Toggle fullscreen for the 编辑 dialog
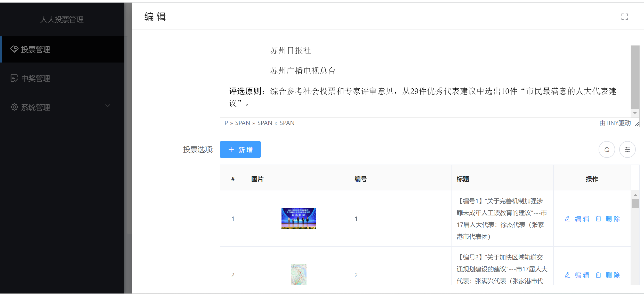 (x=624, y=17)
